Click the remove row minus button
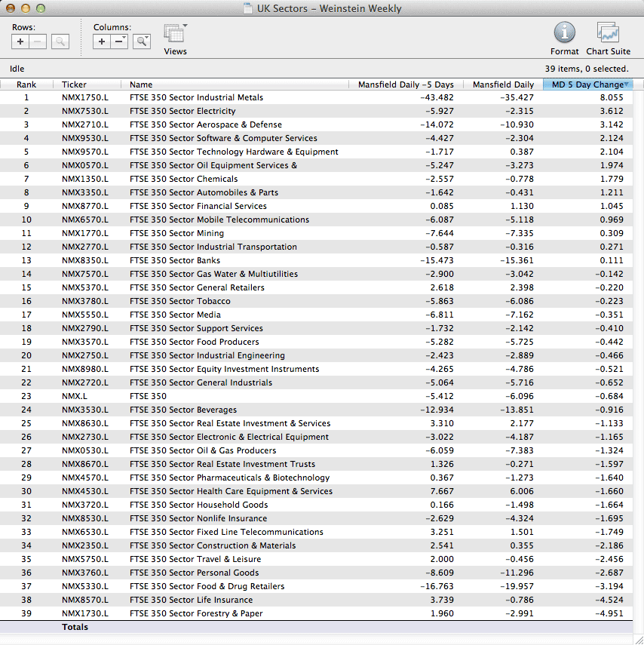Screen dimensions: 644x645 coord(38,42)
